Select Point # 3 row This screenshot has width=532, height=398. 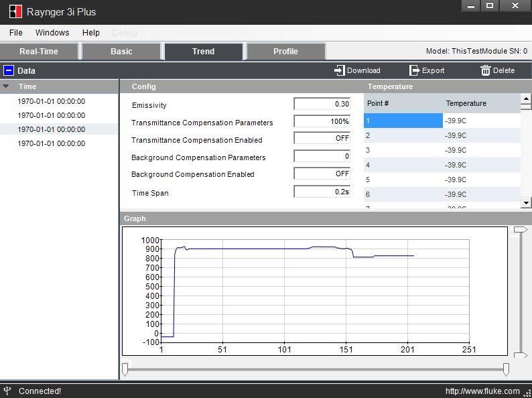coord(442,150)
